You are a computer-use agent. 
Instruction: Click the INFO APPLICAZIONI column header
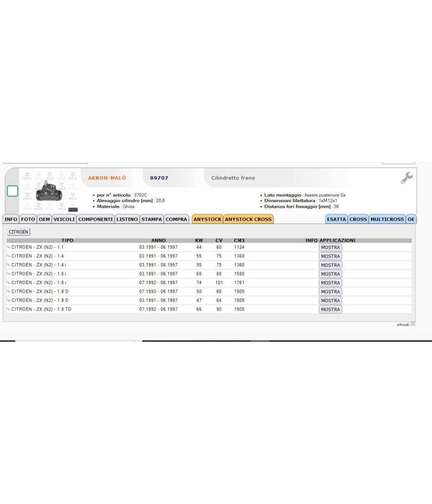(x=330, y=240)
